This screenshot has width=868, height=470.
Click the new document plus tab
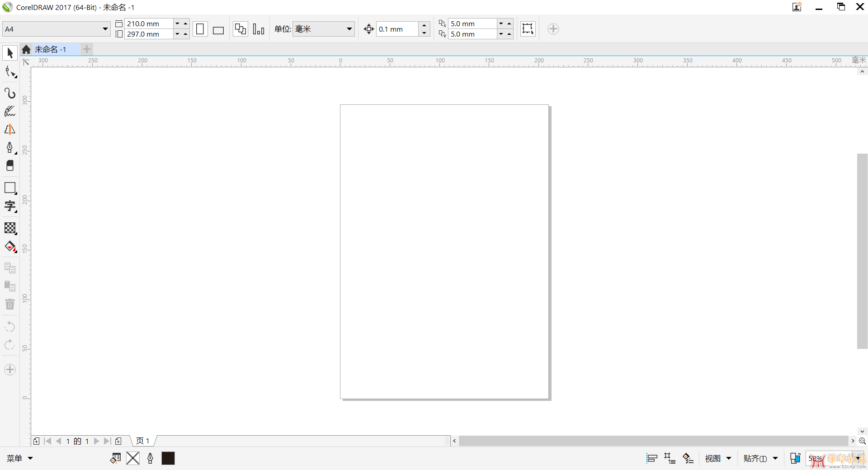[x=87, y=49]
